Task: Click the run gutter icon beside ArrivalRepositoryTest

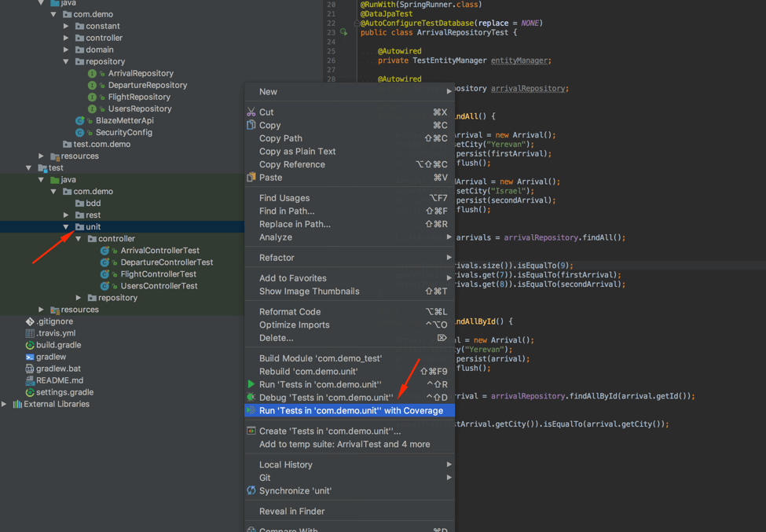Action: pyautogui.click(x=343, y=32)
